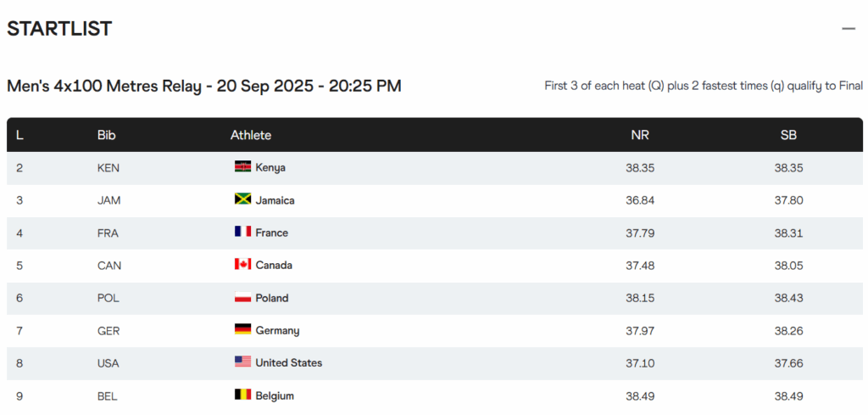The width and height of the screenshot is (868, 415).
Task: Click the Athlete column header
Action: coord(251,135)
